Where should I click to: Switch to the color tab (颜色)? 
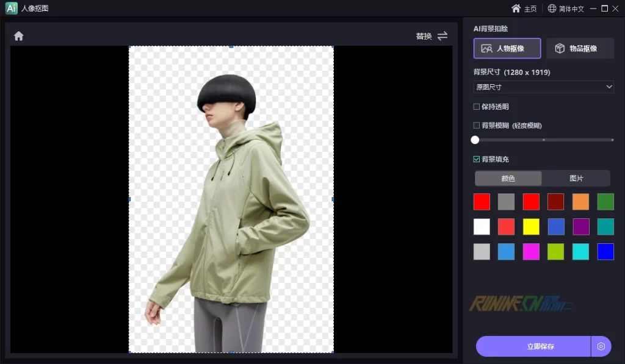pyautogui.click(x=508, y=179)
